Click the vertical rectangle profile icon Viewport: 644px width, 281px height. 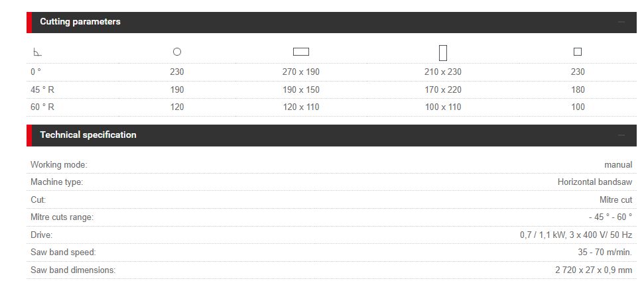(x=443, y=52)
